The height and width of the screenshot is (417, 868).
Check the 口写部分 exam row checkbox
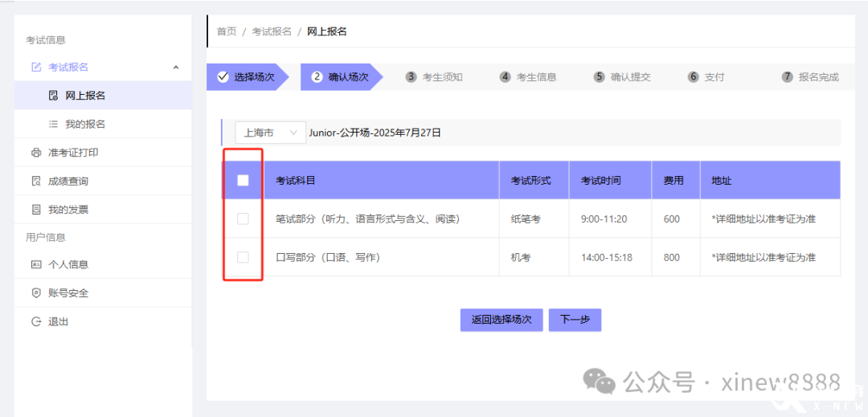click(243, 257)
